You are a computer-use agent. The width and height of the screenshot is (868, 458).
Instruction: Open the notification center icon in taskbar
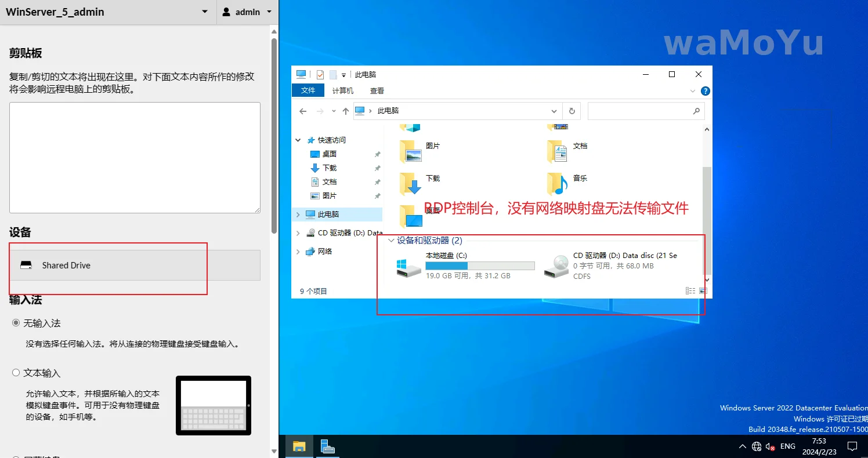852,446
